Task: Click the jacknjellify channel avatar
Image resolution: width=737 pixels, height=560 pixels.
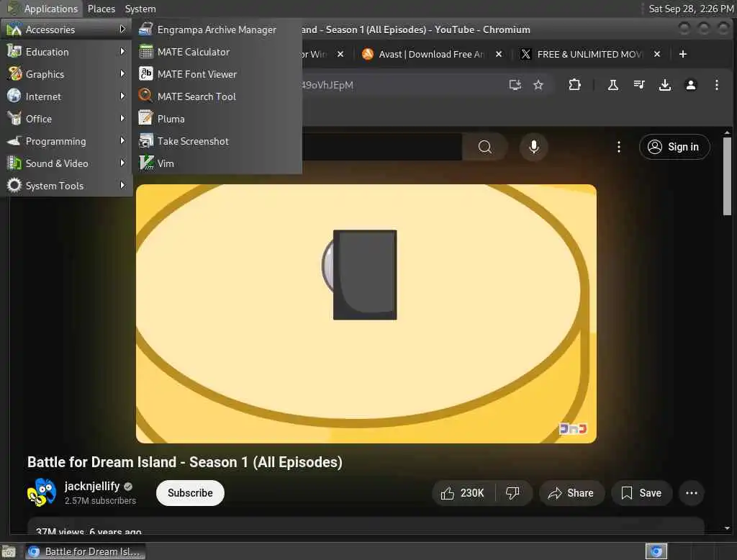Action: click(42, 493)
